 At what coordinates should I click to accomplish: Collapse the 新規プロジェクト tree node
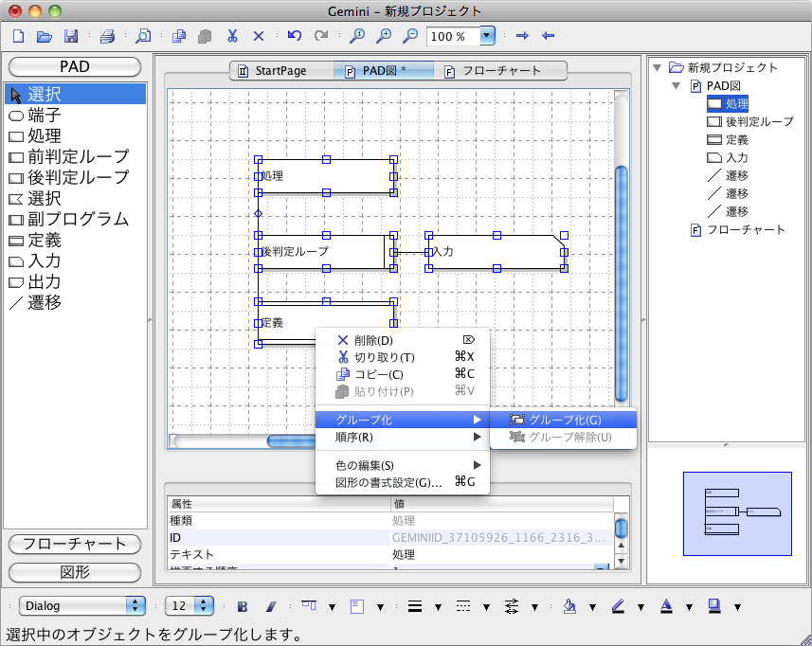tap(658, 68)
